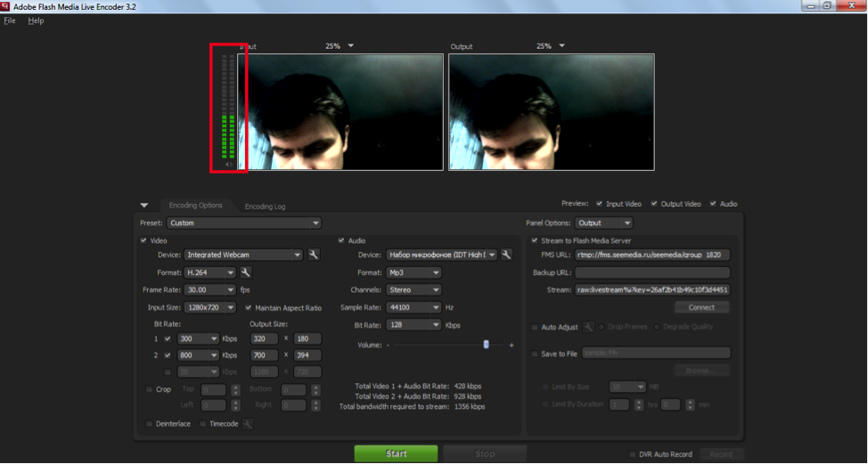Enable the Crop checkbox
868x464 pixels.
(x=149, y=389)
